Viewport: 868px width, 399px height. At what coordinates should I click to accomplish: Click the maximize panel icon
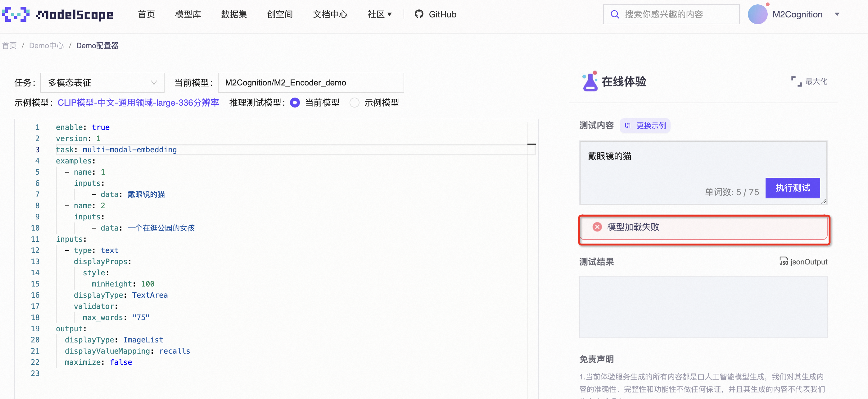[x=796, y=81]
